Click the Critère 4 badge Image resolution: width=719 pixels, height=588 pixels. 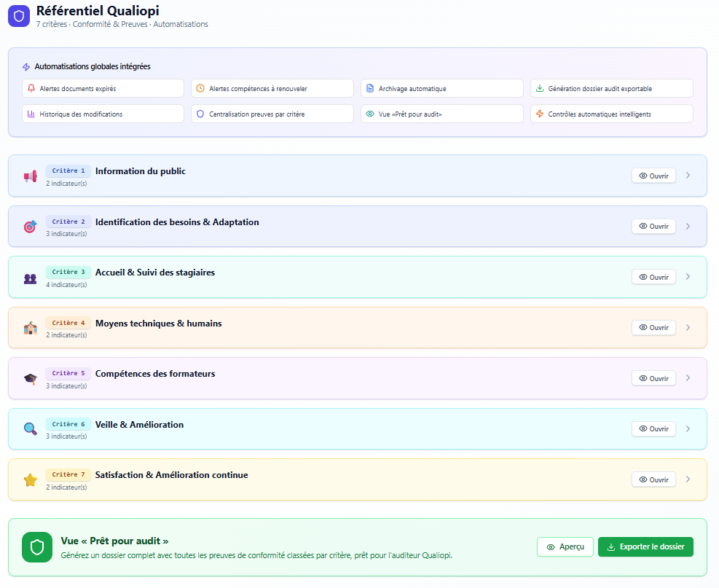[x=68, y=323]
